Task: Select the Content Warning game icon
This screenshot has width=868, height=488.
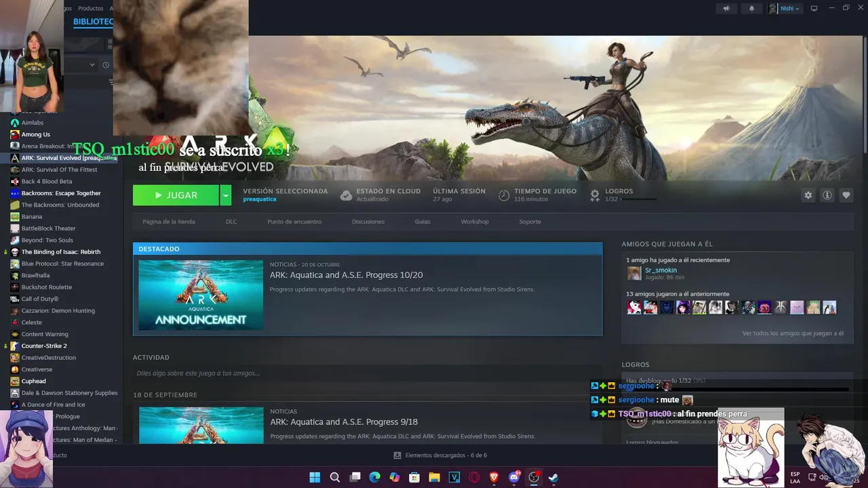Action: (x=15, y=334)
